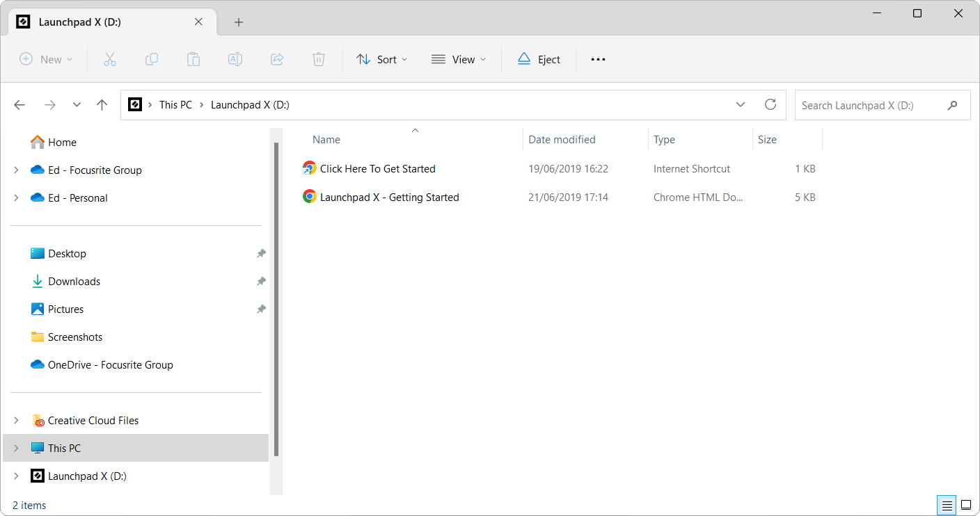Select the Click Here To Get Started shortcut

377,169
